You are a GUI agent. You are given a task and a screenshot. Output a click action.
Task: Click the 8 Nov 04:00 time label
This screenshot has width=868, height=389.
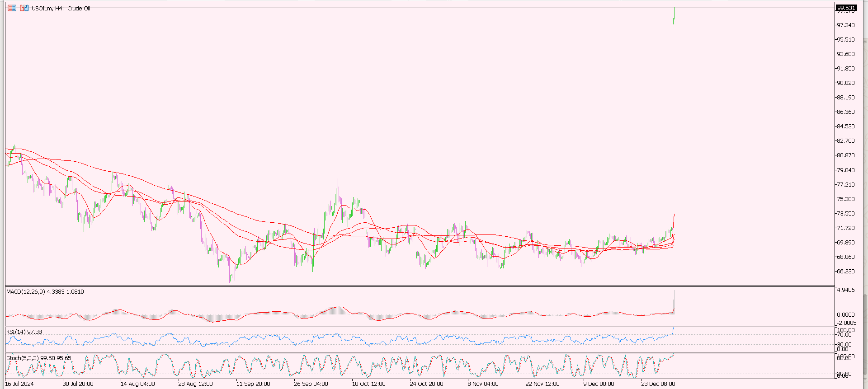pyautogui.click(x=483, y=384)
